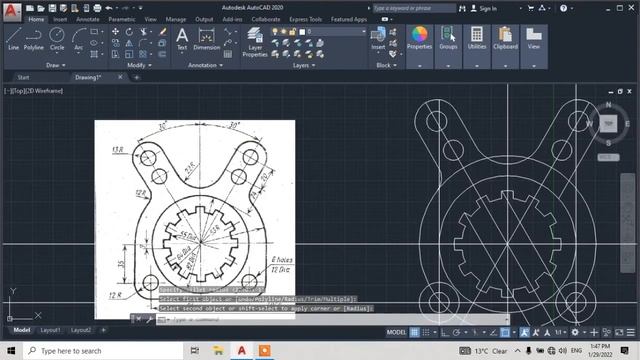Open Layer Properties manager
Viewport: 640px width, 360px height.
click(255, 42)
